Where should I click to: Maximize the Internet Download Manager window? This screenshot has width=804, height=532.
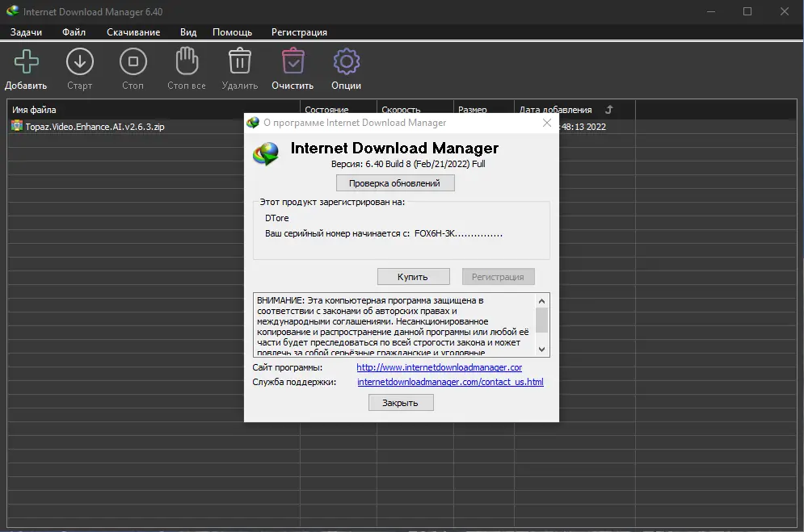click(747, 11)
